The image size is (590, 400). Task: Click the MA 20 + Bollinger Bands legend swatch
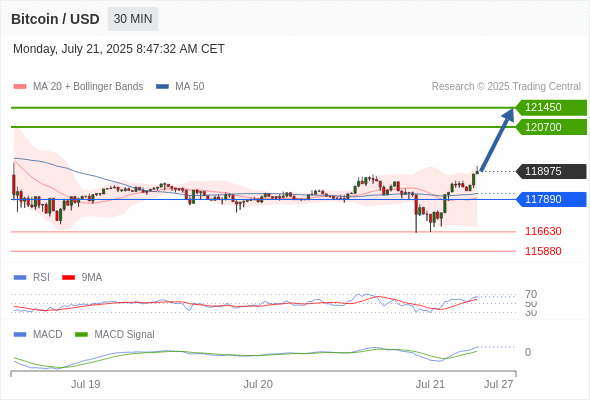pos(20,87)
